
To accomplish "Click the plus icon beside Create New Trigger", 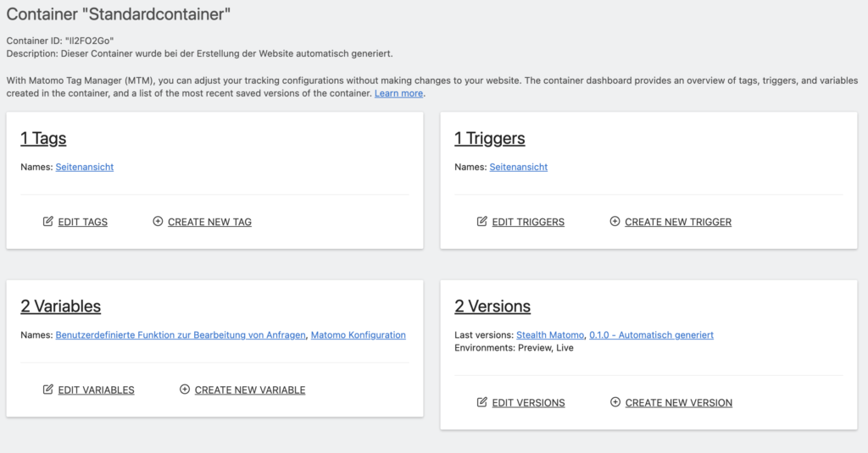I will coord(615,222).
